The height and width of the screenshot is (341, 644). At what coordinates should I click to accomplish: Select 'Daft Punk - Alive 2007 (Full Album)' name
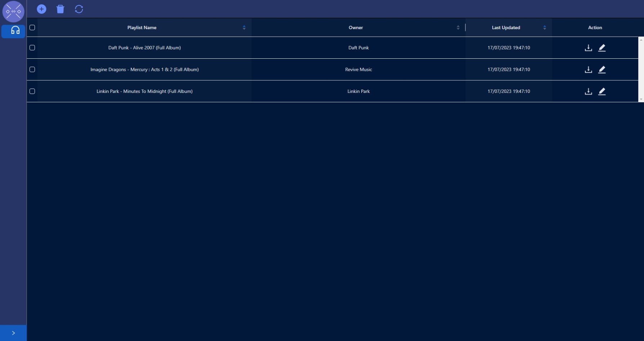point(144,48)
